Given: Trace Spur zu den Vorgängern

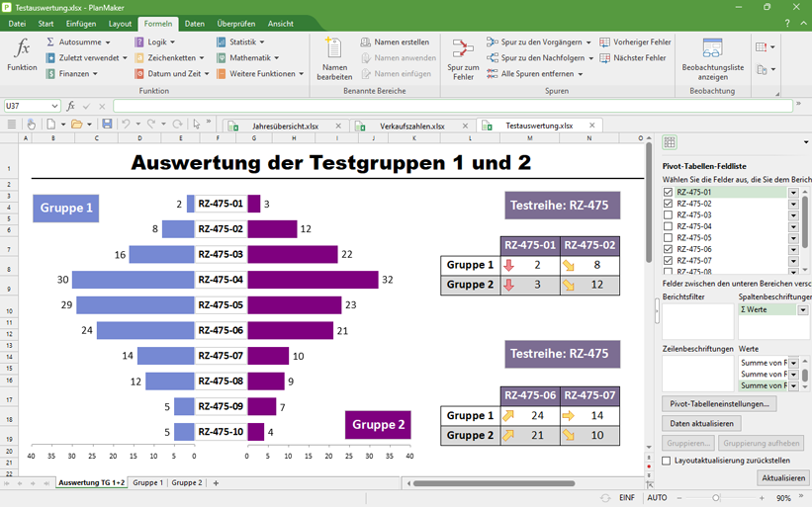Looking at the screenshot, I should pos(539,42).
